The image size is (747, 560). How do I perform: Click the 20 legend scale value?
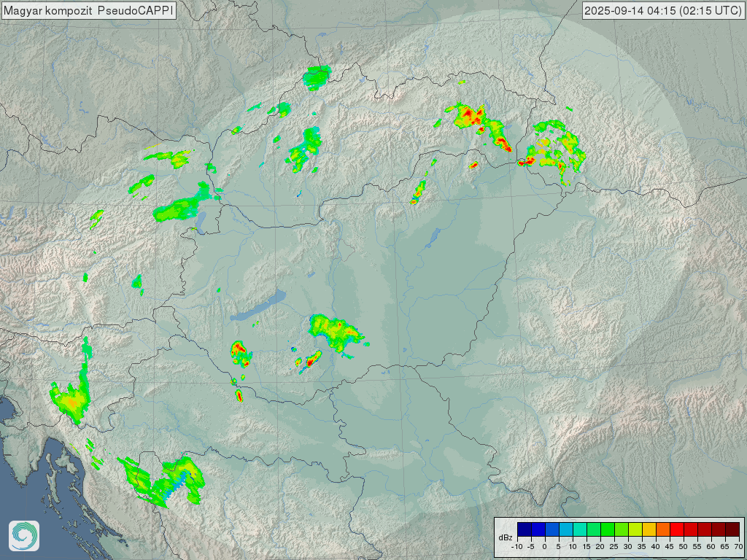coord(600,547)
